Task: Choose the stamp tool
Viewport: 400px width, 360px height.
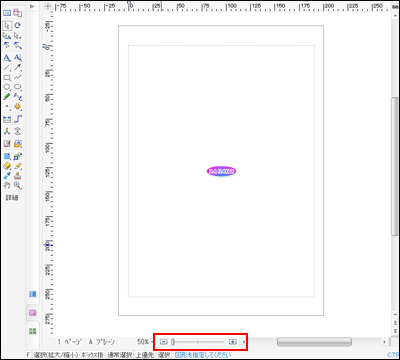Action: coord(18,176)
